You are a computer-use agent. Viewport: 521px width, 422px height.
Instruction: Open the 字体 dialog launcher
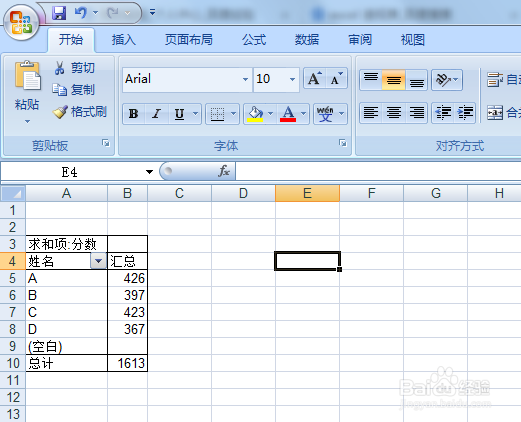pyautogui.click(x=343, y=143)
